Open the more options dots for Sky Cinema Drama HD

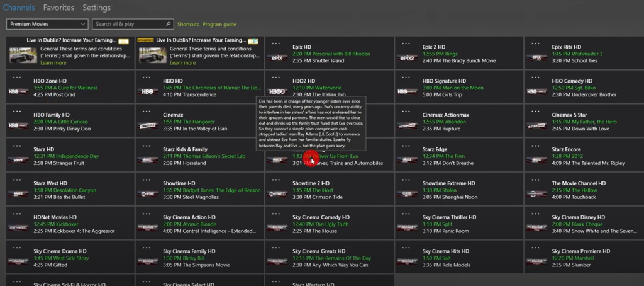point(17,248)
